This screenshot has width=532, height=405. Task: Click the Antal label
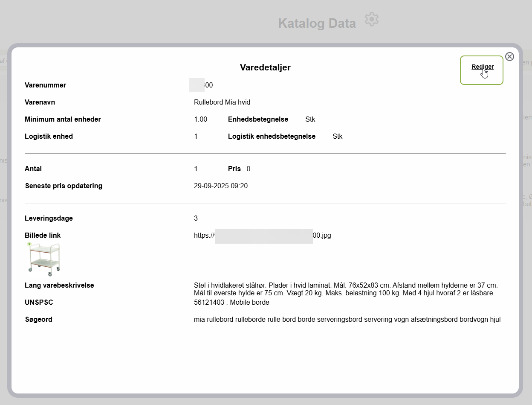point(33,169)
